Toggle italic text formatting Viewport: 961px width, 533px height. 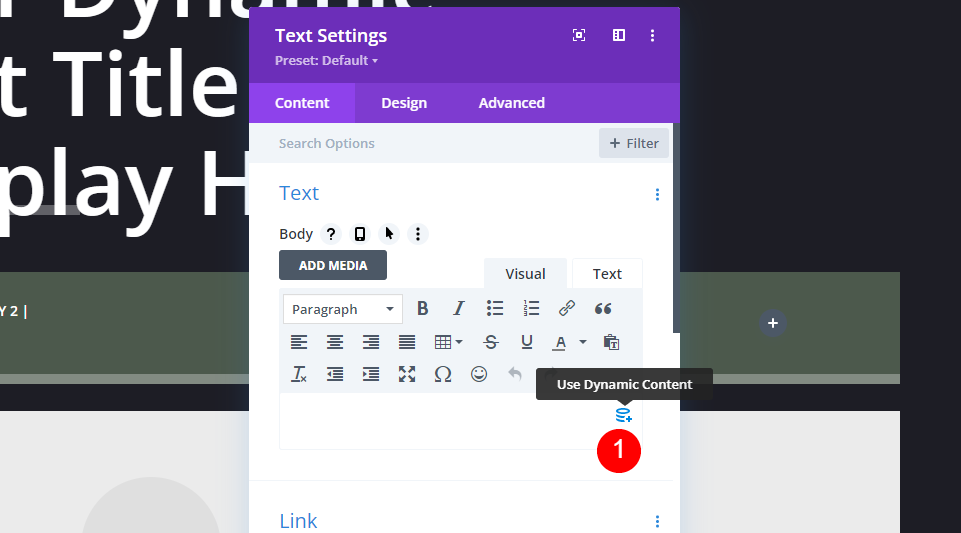(x=458, y=309)
